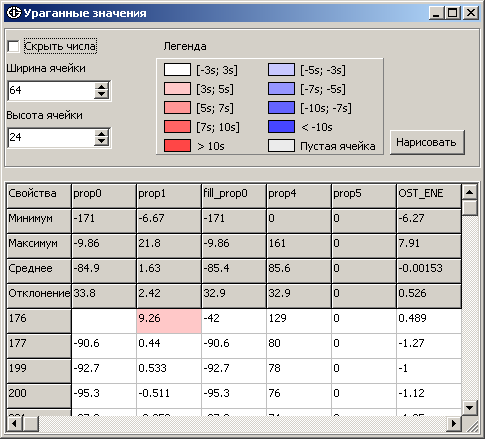Screen dimensions: 485x439
Task: Pick the Пустая ячейка grey swatch
Action: click(x=281, y=146)
